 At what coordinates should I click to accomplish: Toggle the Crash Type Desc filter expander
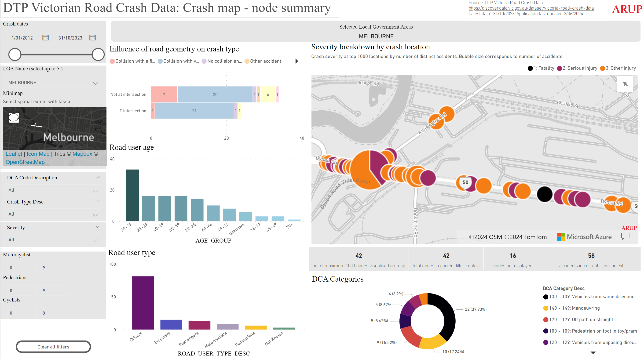pos(98,202)
